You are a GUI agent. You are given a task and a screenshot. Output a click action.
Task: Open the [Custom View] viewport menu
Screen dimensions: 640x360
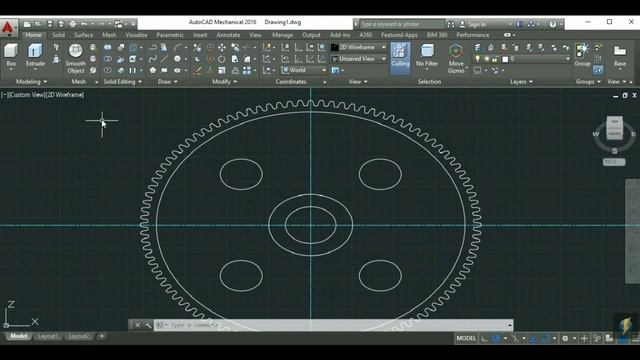click(x=27, y=95)
